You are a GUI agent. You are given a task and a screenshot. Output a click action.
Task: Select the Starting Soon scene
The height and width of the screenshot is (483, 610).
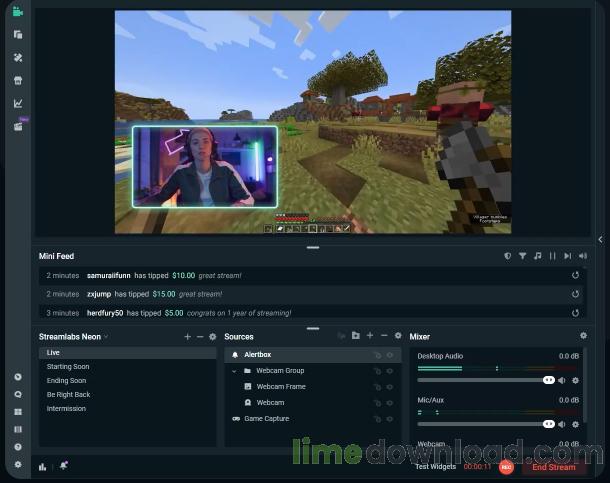click(x=128, y=367)
